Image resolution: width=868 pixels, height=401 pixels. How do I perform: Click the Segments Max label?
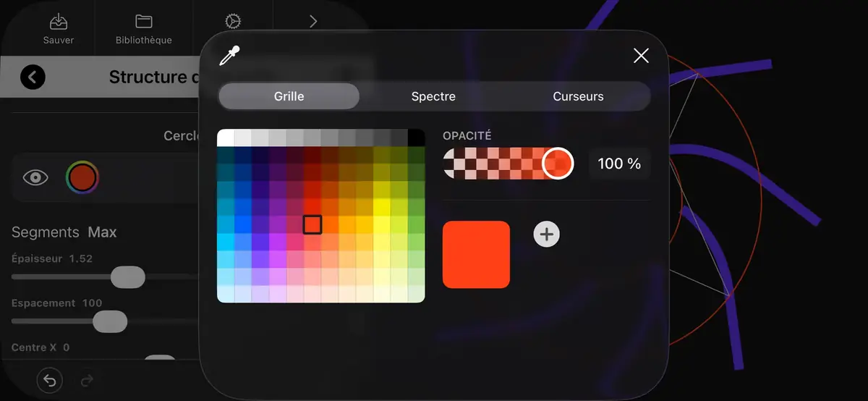tap(64, 232)
